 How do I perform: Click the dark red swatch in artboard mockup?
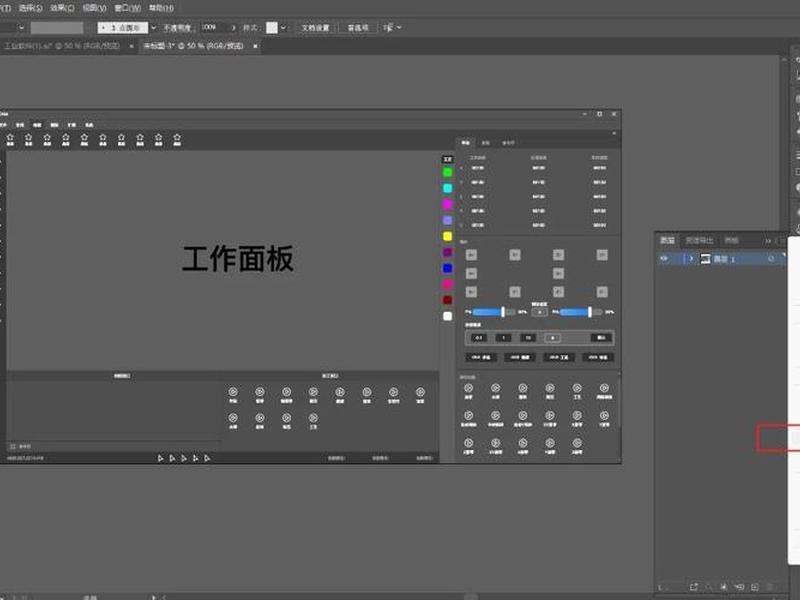click(447, 300)
